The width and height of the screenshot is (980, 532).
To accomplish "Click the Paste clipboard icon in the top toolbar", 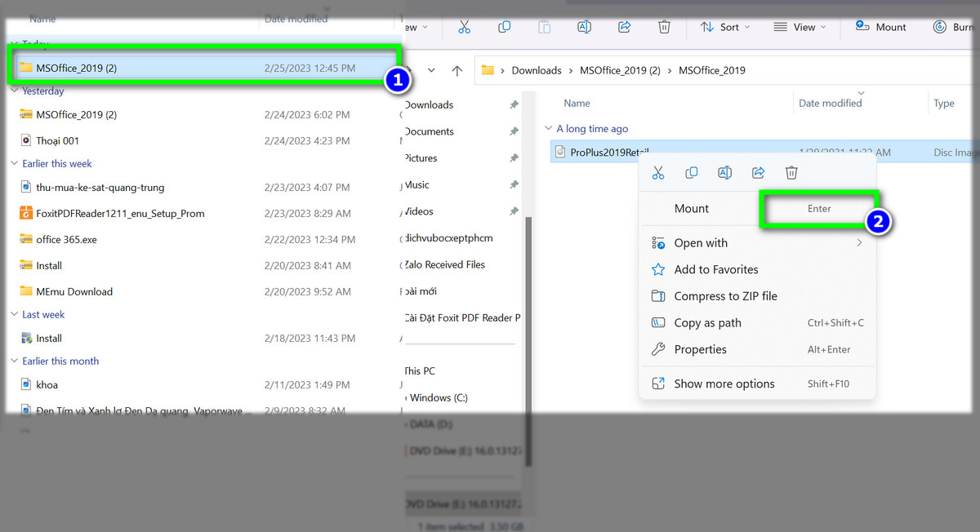I will click(x=544, y=27).
